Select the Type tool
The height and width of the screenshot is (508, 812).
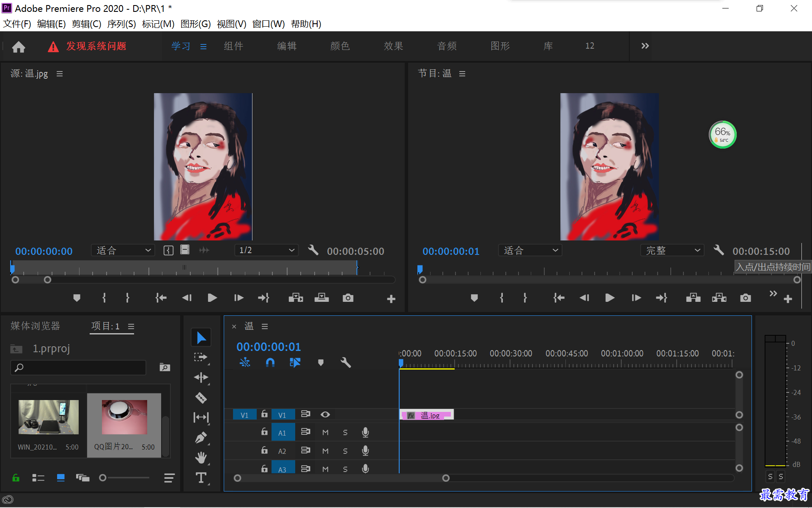(201, 478)
